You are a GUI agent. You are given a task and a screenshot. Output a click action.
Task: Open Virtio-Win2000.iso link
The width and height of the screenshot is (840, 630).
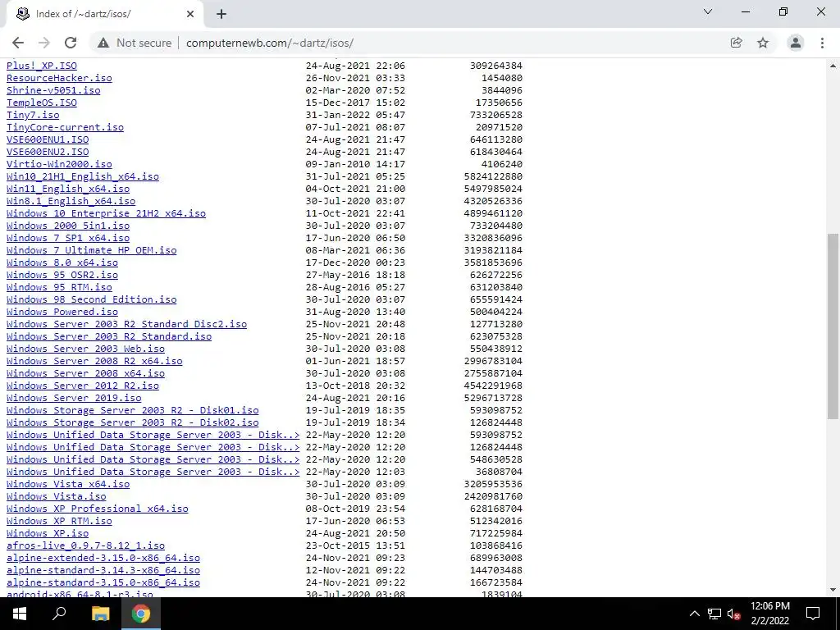(x=59, y=164)
